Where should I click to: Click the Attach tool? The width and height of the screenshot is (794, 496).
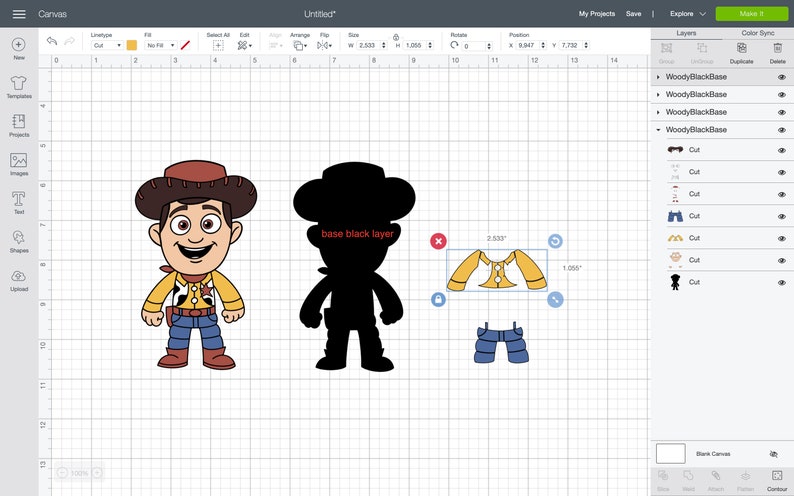click(x=716, y=480)
